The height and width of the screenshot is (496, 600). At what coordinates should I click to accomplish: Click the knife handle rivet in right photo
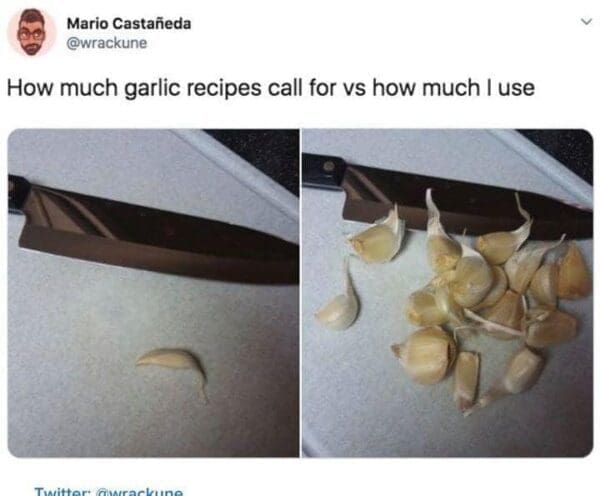[x=329, y=166]
